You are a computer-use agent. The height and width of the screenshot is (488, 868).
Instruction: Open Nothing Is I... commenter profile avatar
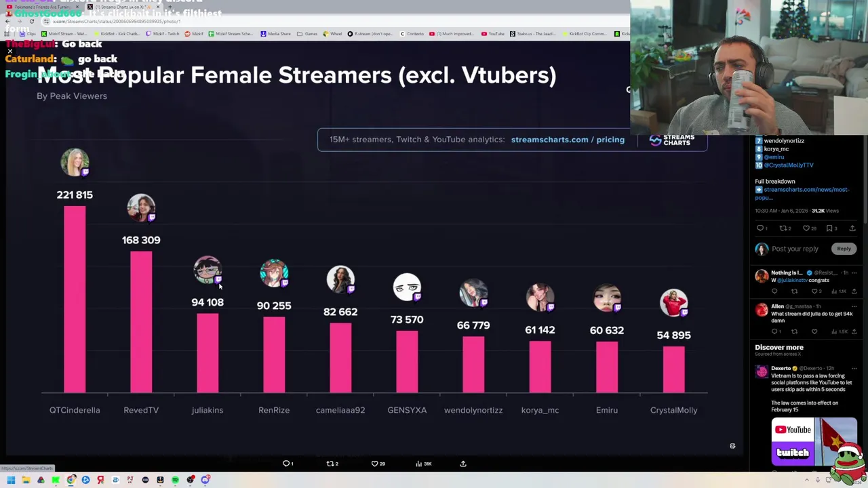coord(762,276)
